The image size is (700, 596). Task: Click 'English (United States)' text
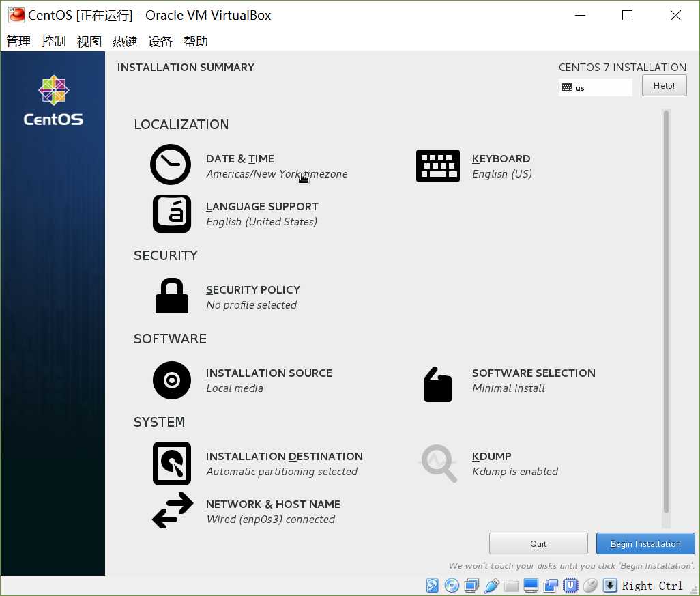(x=261, y=222)
